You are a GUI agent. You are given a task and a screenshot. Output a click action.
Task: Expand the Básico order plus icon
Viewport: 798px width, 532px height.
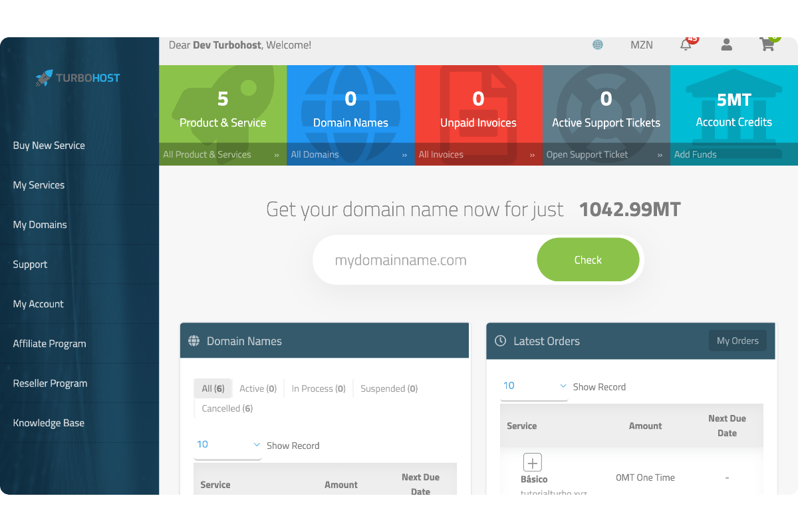533,462
